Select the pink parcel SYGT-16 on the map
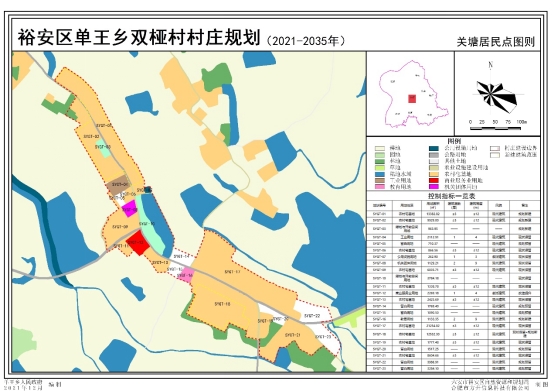This screenshot has width=552, height=391. pyautogui.click(x=186, y=275)
